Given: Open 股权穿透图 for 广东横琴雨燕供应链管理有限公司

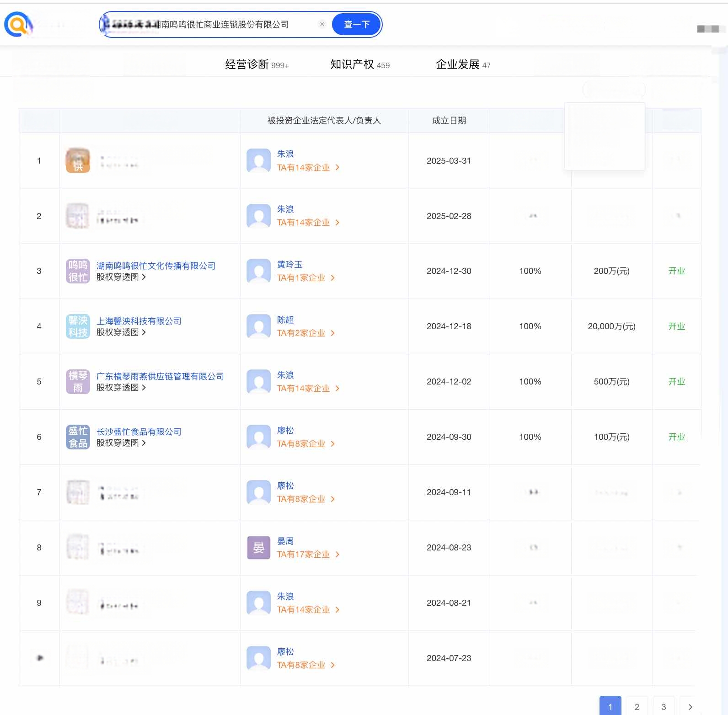Looking at the screenshot, I should pyautogui.click(x=121, y=388).
